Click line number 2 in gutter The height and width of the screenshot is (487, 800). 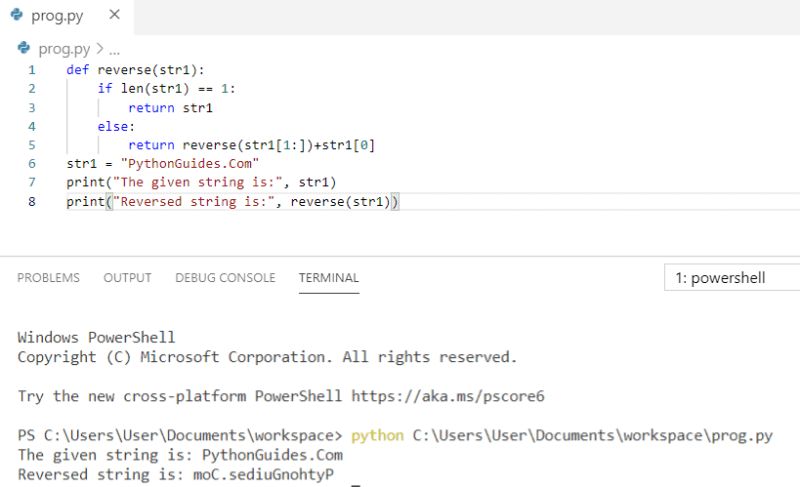pos(32,89)
